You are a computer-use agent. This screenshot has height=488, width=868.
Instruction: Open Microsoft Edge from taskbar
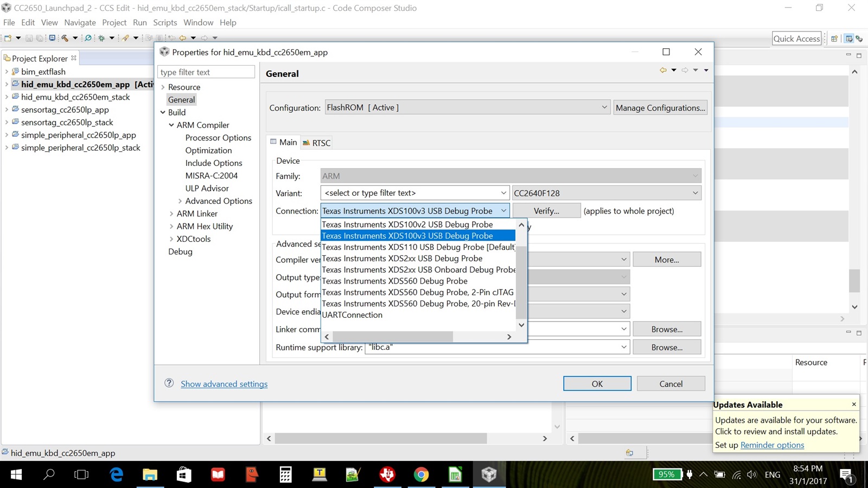pos(116,475)
